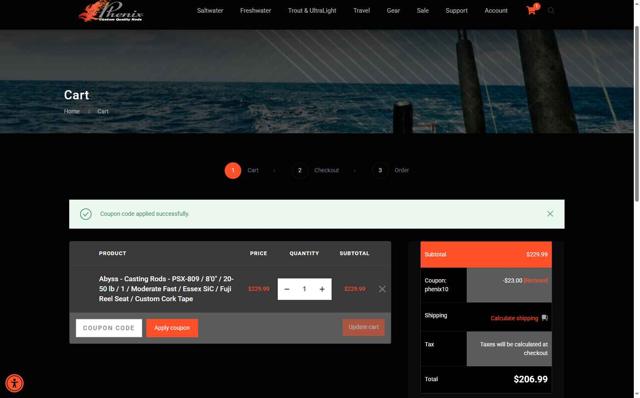Open the Abyss Casting Rods product link
The image size is (640, 398).
[x=166, y=289]
